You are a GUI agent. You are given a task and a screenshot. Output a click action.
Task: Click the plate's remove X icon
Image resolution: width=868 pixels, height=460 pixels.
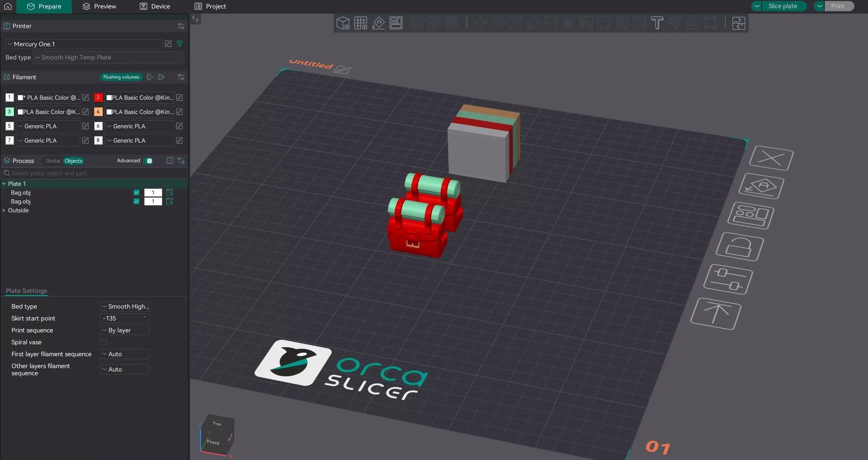pyautogui.click(x=771, y=158)
